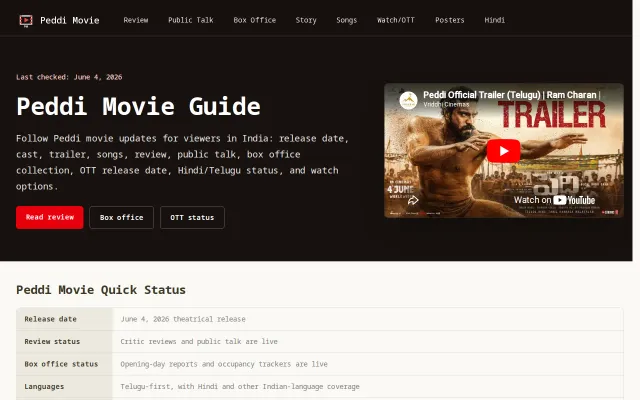
Task: Click the share arrow icon on trailer
Action: tap(413, 200)
